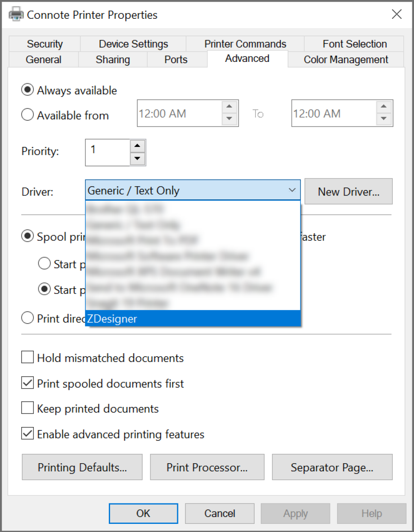Collapse the driver selection list

[x=292, y=190]
